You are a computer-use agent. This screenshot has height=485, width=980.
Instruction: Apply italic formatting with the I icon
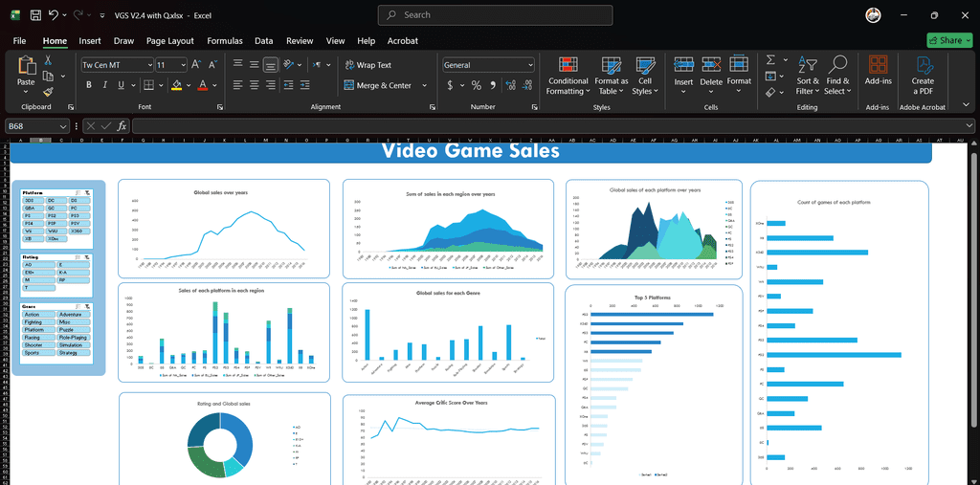(x=105, y=85)
